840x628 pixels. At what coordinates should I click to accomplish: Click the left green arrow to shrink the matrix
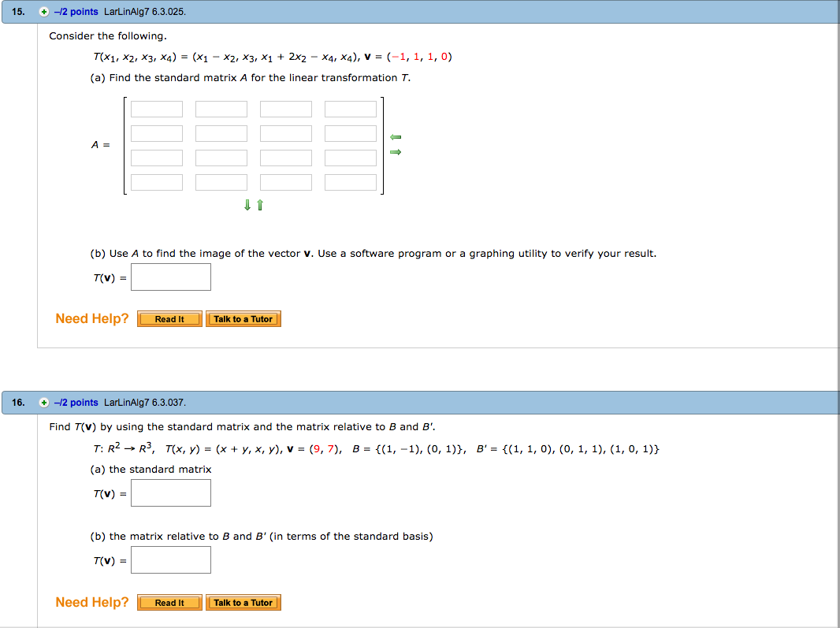click(396, 137)
